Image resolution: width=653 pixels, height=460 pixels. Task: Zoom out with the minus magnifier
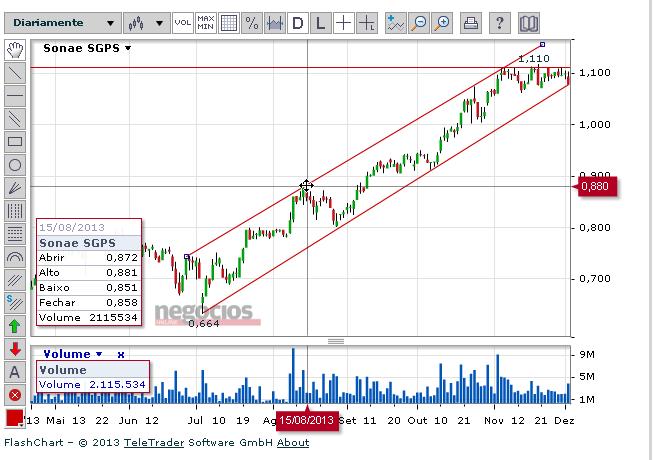[419, 23]
